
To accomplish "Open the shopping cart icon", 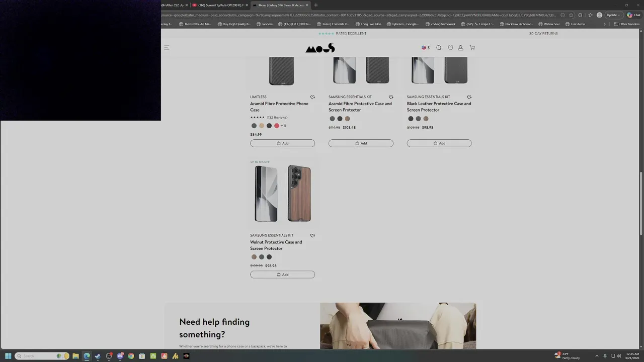I will click(x=472, y=48).
